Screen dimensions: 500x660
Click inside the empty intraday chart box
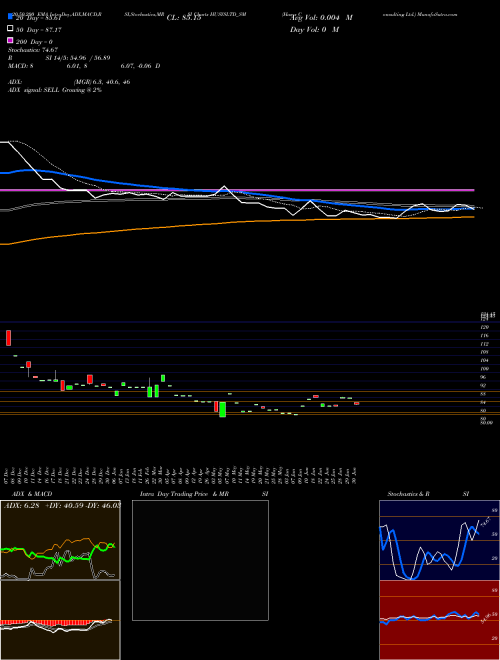200,560
